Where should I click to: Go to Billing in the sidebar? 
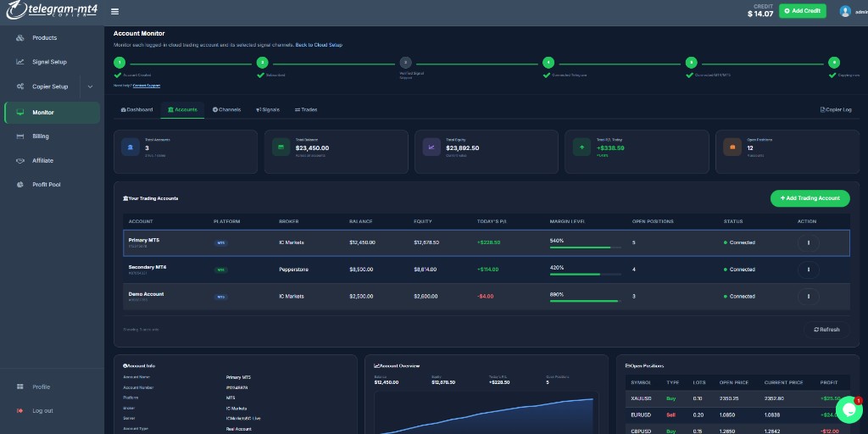point(41,136)
